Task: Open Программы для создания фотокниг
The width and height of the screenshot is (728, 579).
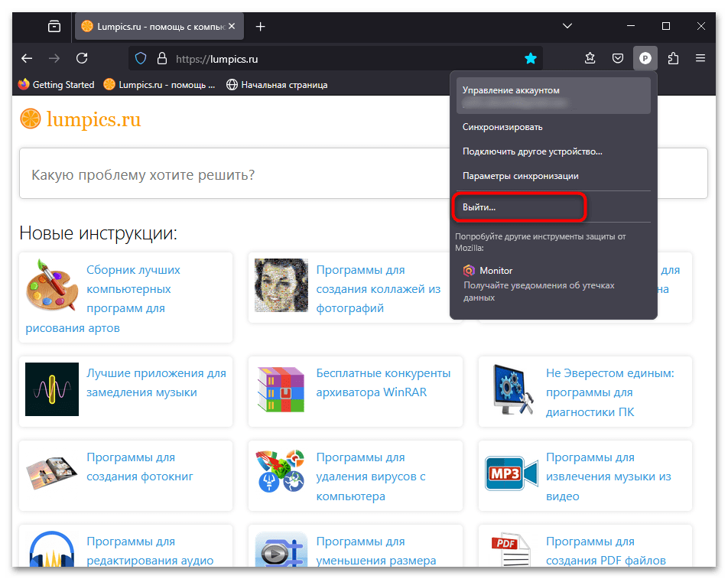Action: [140, 467]
